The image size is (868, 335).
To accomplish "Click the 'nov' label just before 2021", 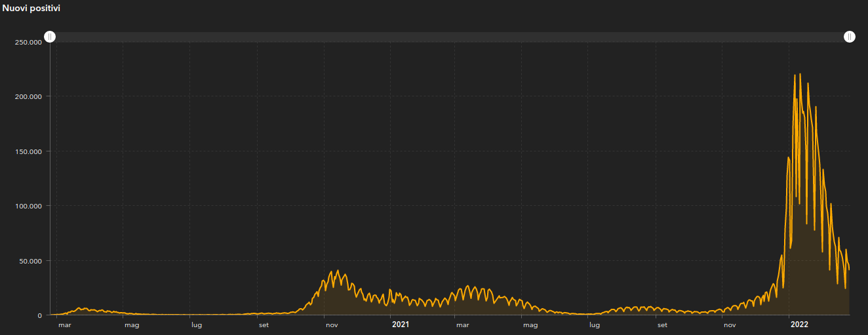I will tap(332, 325).
